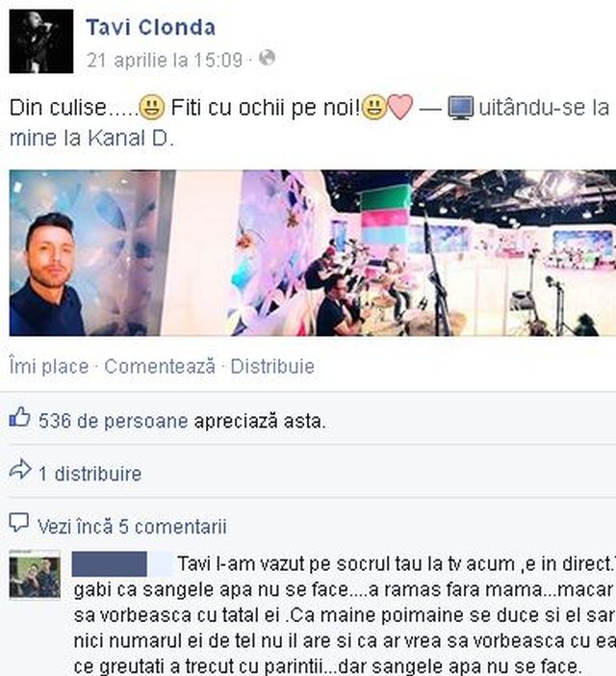Click Distribuie to share the post
The image size is (616, 676).
(x=272, y=367)
